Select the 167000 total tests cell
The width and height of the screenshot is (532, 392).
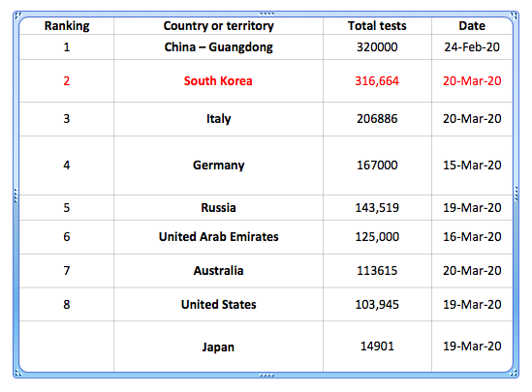coord(377,166)
